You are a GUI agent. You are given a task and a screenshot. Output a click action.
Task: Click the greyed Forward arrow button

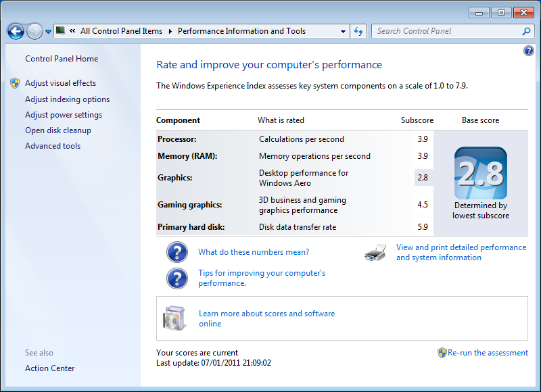click(34, 31)
